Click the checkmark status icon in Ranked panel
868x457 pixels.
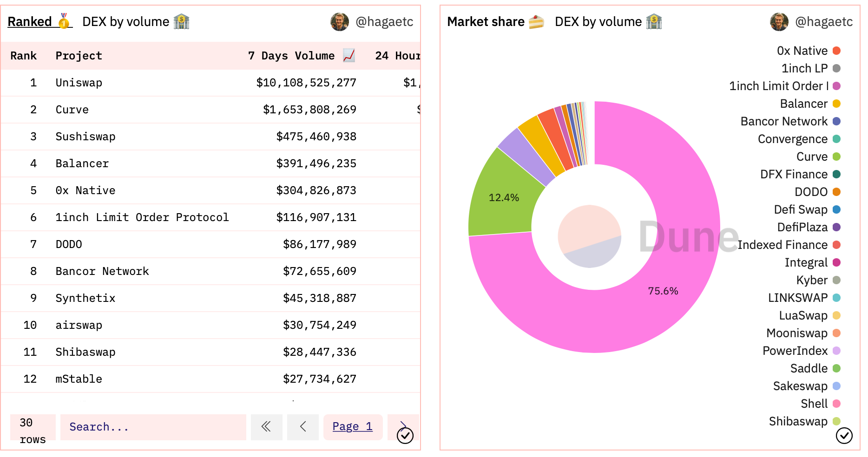(405, 436)
